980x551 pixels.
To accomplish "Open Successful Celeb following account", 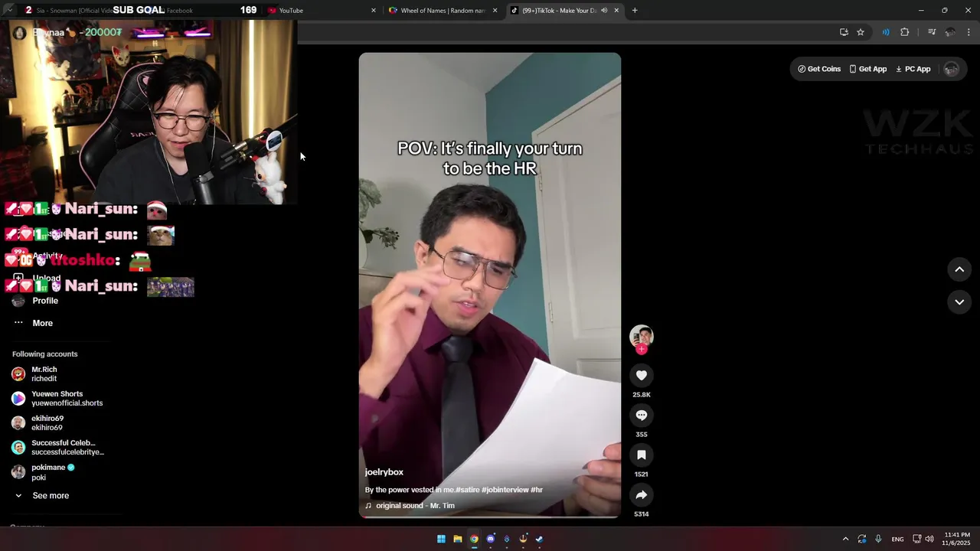I will click(58, 448).
